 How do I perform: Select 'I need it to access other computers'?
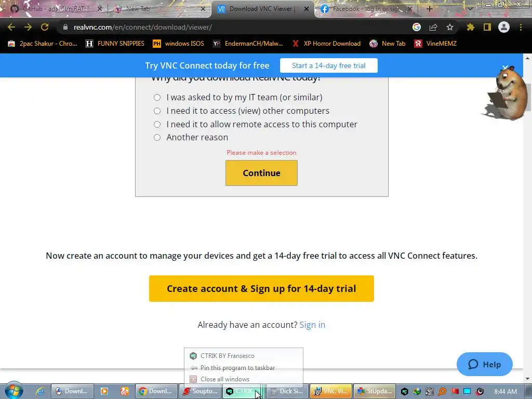157,111
